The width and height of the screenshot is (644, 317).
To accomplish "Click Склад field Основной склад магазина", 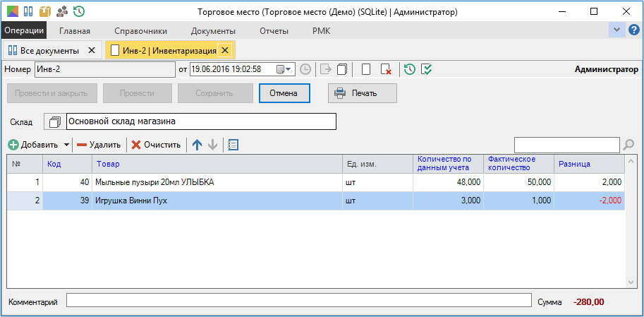I will coord(201,121).
